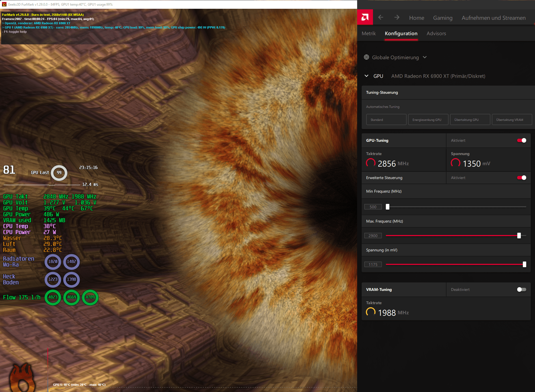Click the Spannung 1350 mV dial
Viewport: 535px width, 392px height.
click(456, 163)
